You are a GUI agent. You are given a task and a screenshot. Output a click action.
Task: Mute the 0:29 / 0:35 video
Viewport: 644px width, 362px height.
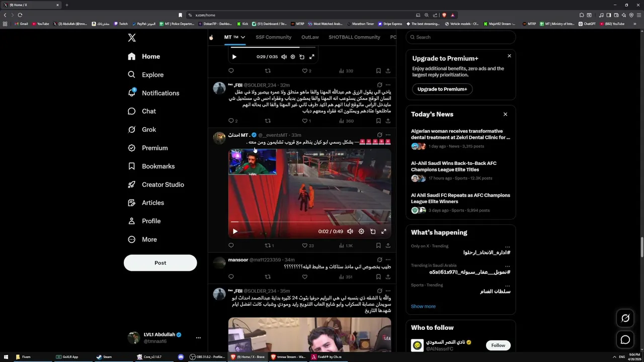(x=284, y=57)
